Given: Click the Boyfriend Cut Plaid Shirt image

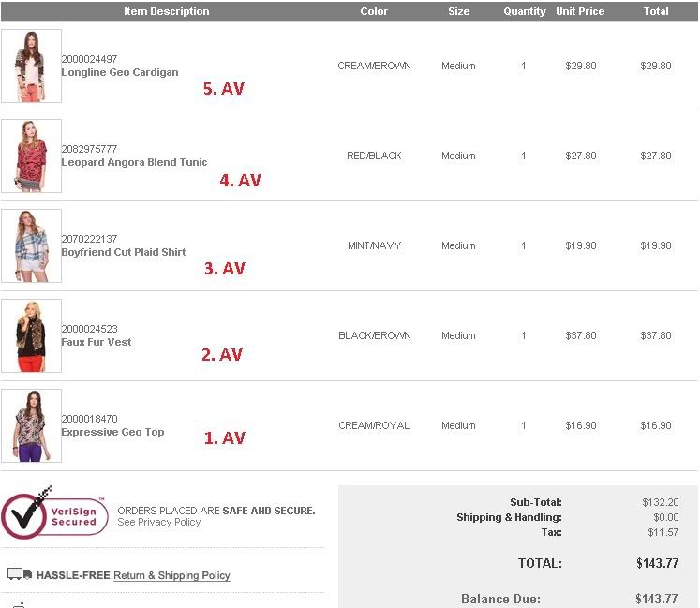Looking at the screenshot, I should pos(31,245).
